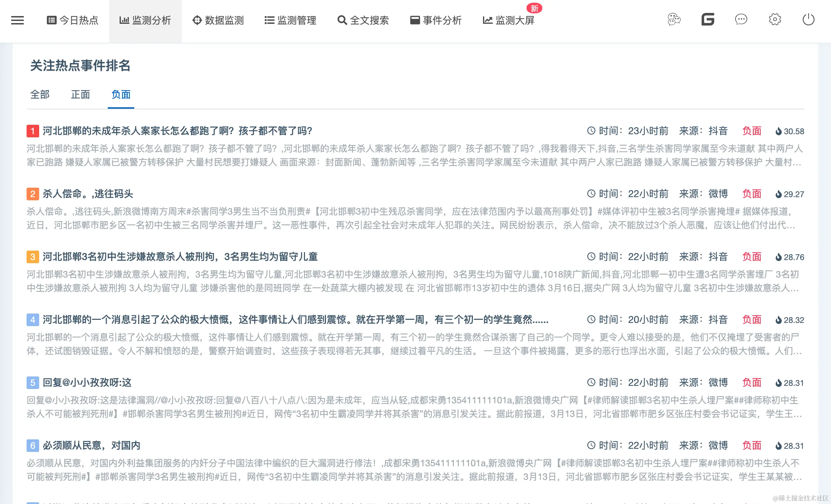Click the red number 1 rank badge

[33, 131]
